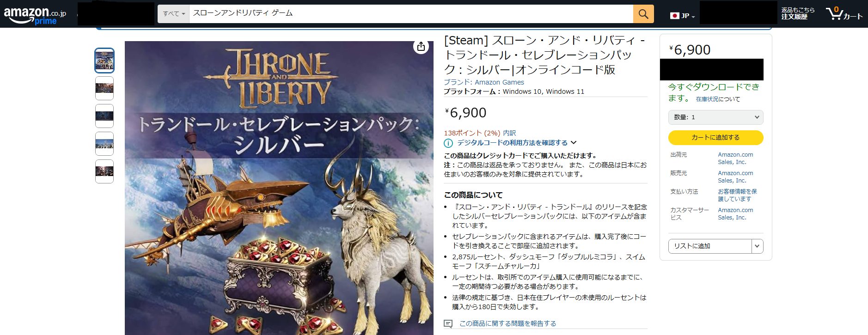The height and width of the screenshot is (335, 868).
Task: Click the orange search magnifier button
Action: (x=643, y=14)
